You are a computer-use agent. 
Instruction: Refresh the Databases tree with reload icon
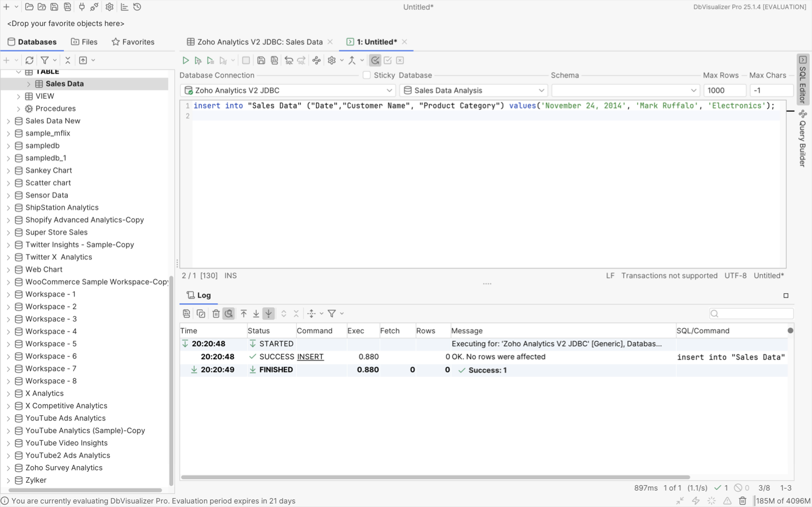pyautogui.click(x=29, y=60)
